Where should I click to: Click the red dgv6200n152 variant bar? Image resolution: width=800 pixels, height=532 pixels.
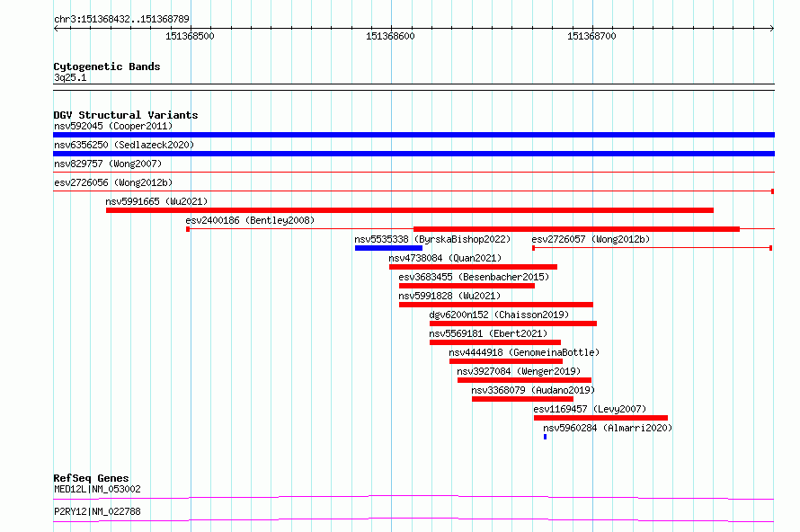[513, 324]
